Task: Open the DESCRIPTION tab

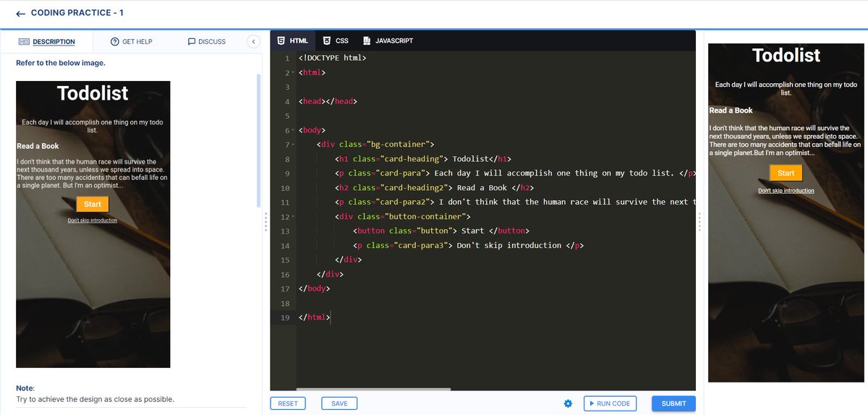Action: point(46,41)
